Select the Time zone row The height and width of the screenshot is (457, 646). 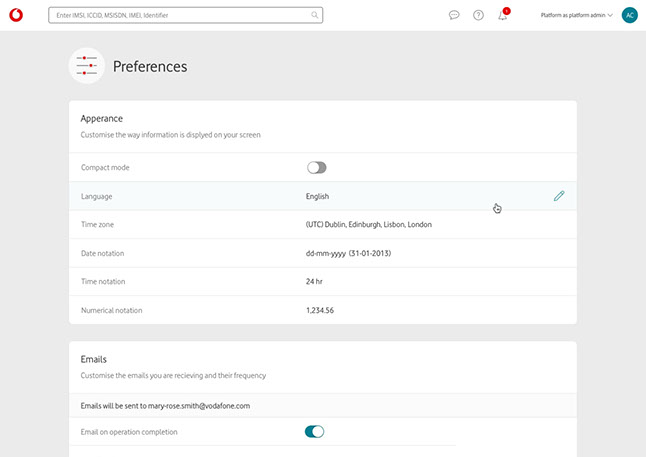click(322, 225)
